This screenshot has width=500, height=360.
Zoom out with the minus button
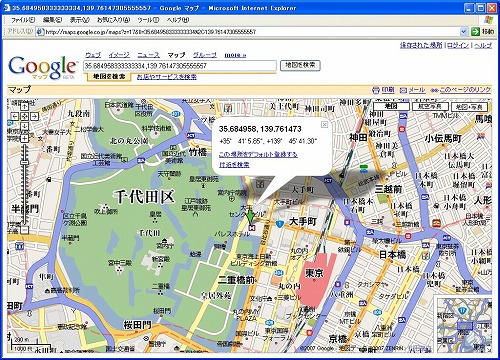[24, 230]
